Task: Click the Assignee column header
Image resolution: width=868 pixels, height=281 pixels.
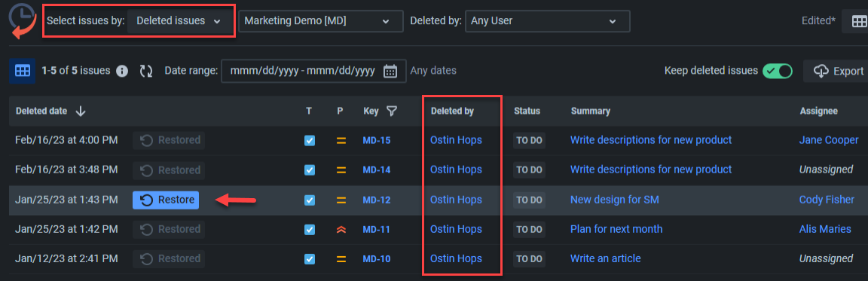Action: pos(818,111)
